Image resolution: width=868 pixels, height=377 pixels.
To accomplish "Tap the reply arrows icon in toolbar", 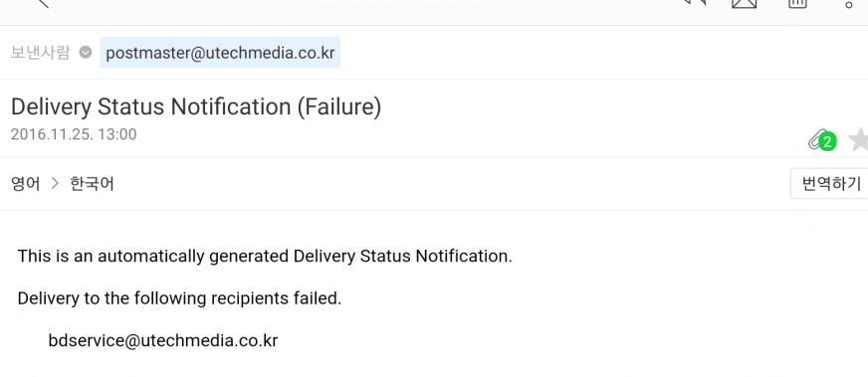I will pos(695,2).
